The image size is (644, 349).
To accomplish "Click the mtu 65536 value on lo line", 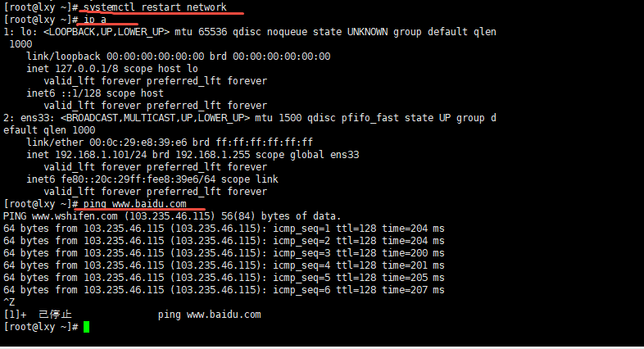I will [201, 32].
